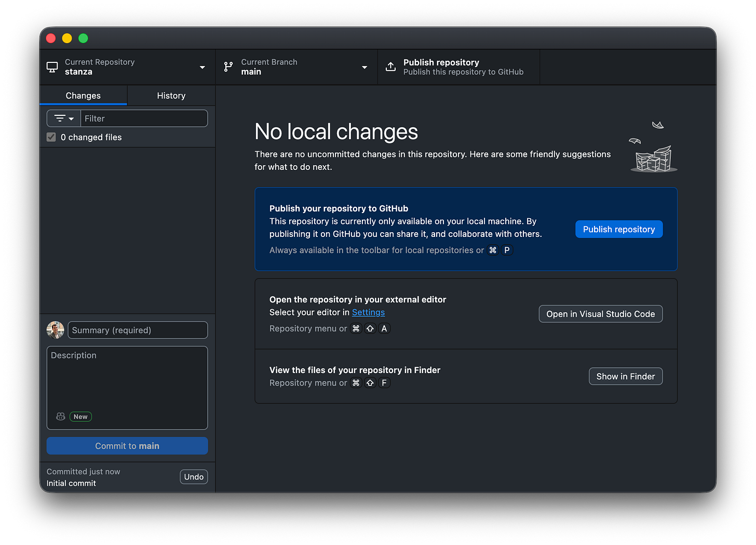Switch to the History tab

171,95
